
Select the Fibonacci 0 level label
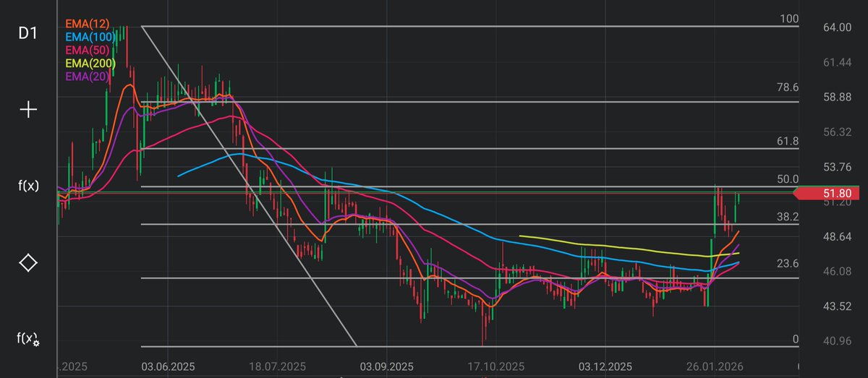tap(796, 339)
